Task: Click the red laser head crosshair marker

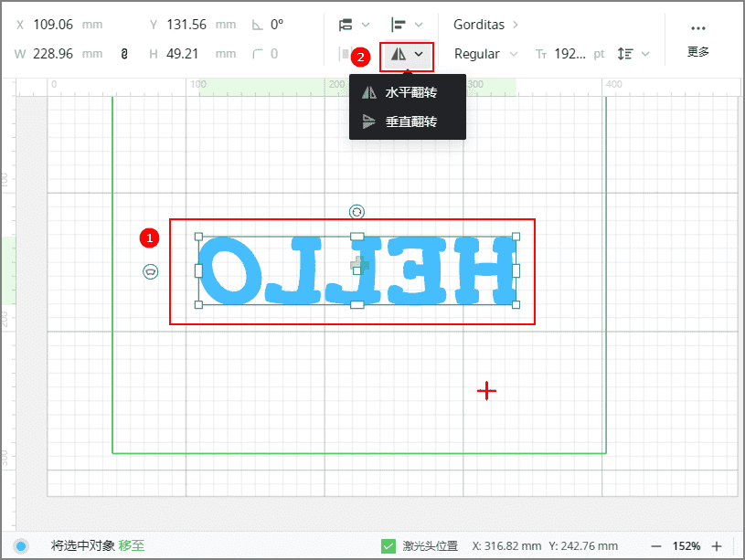Action: (x=487, y=391)
